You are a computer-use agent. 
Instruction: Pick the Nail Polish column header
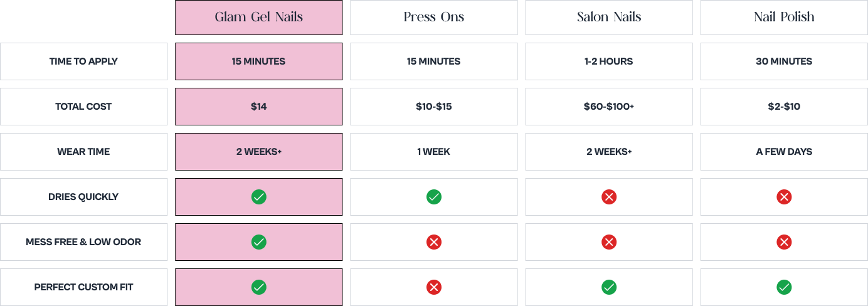tap(783, 17)
